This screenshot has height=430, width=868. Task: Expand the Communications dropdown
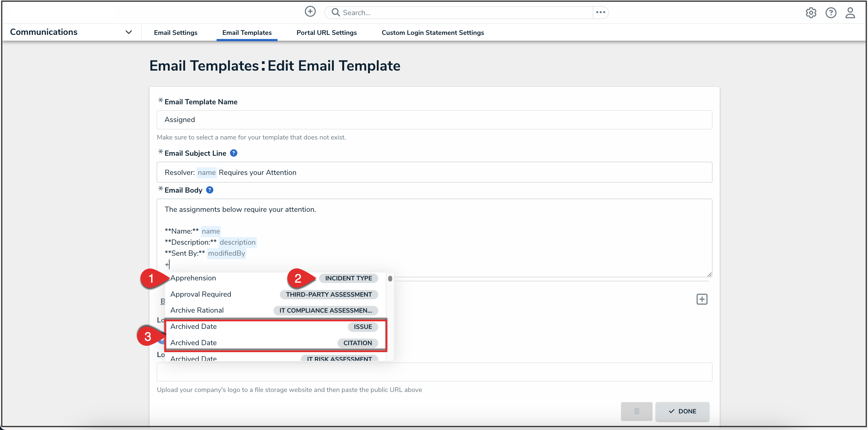(x=128, y=32)
